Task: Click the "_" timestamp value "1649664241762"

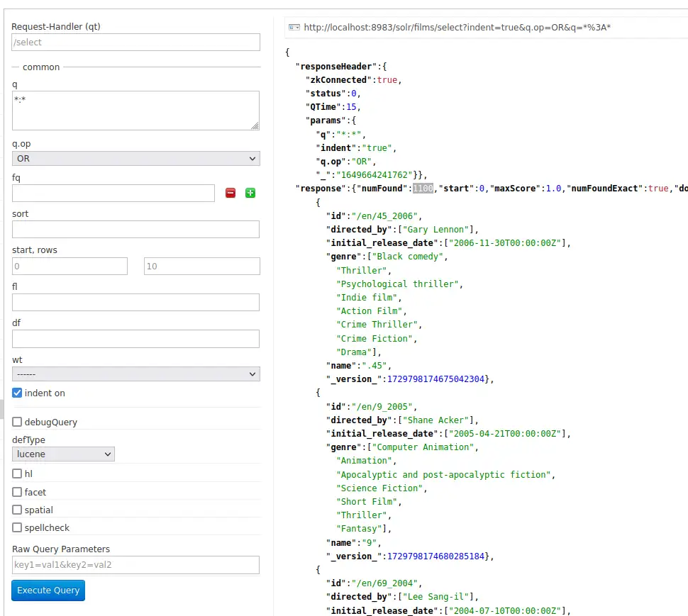Action: pyautogui.click(x=374, y=174)
